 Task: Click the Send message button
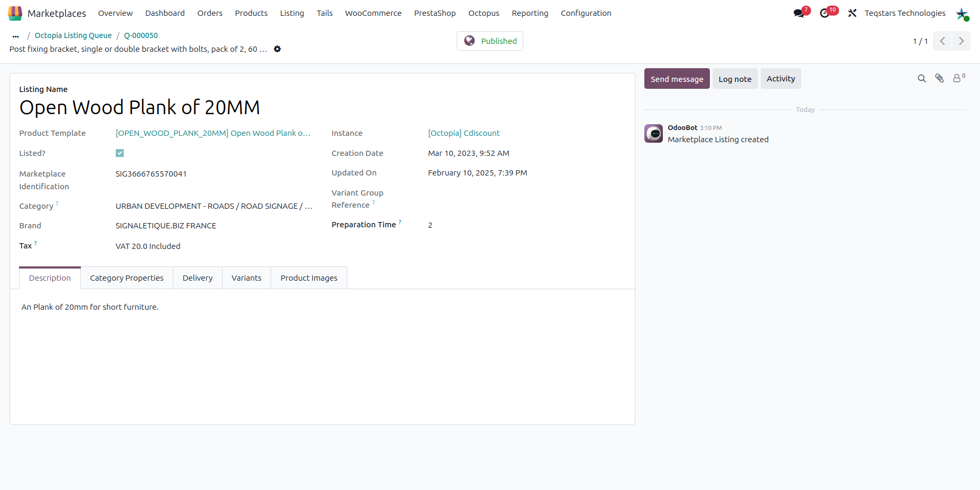point(677,79)
